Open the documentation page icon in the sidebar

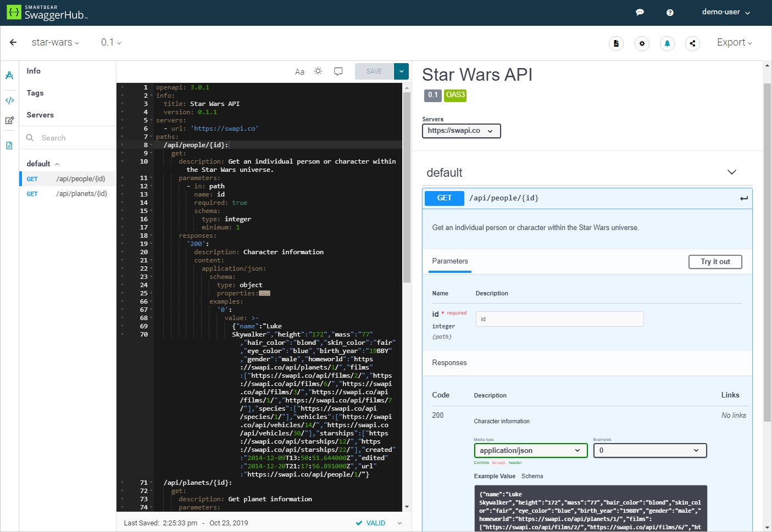click(9, 145)
